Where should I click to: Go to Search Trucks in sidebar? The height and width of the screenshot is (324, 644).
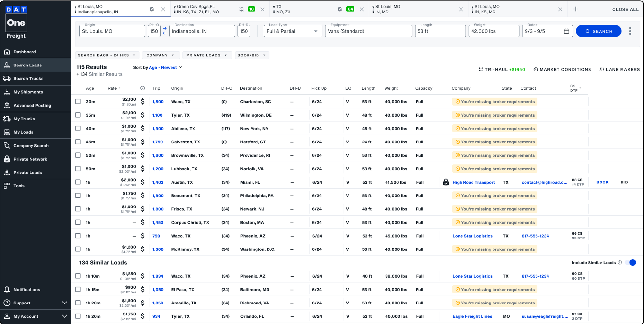(x=28, y=79)
